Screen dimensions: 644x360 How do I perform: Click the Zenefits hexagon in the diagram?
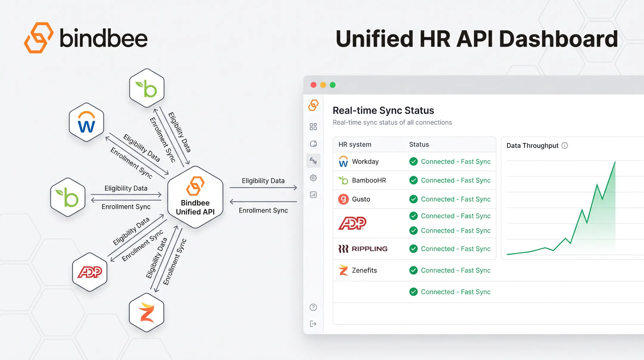(x=146, y=313)
